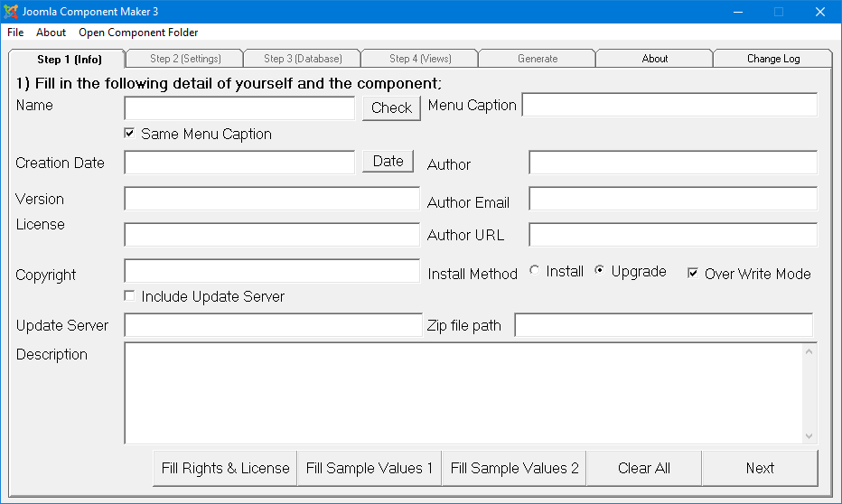Select the Upgrade radio button

(599, 270)
